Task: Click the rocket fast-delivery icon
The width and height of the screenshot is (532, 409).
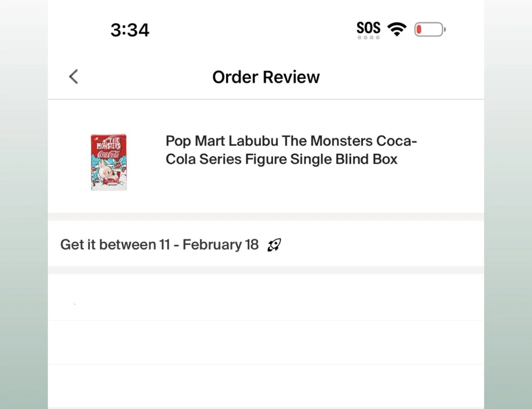Action: 274,245
